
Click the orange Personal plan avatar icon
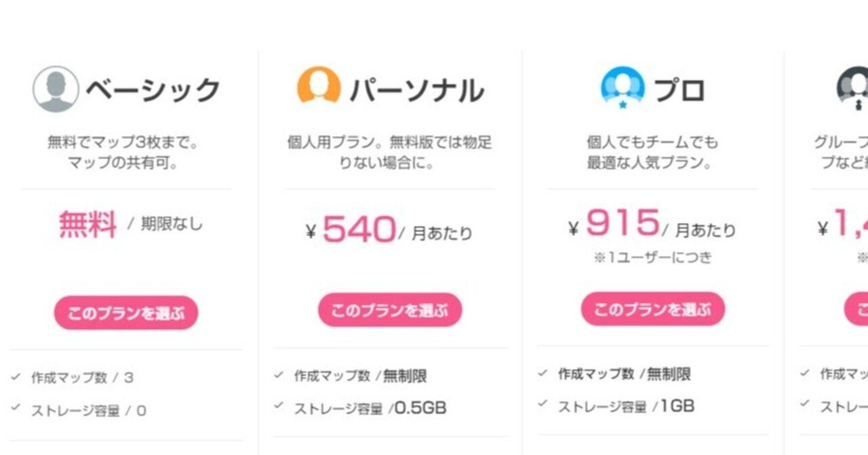[319, 86]
